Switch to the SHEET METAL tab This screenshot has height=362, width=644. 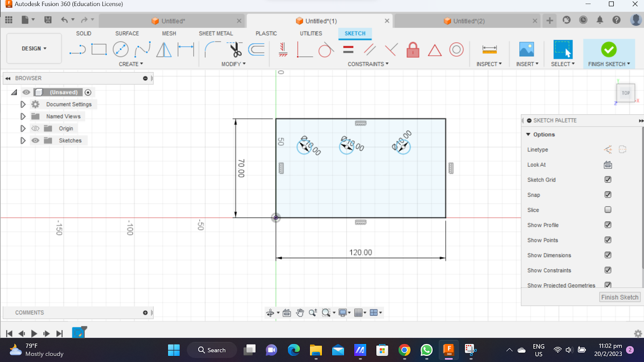coord(216,33)
